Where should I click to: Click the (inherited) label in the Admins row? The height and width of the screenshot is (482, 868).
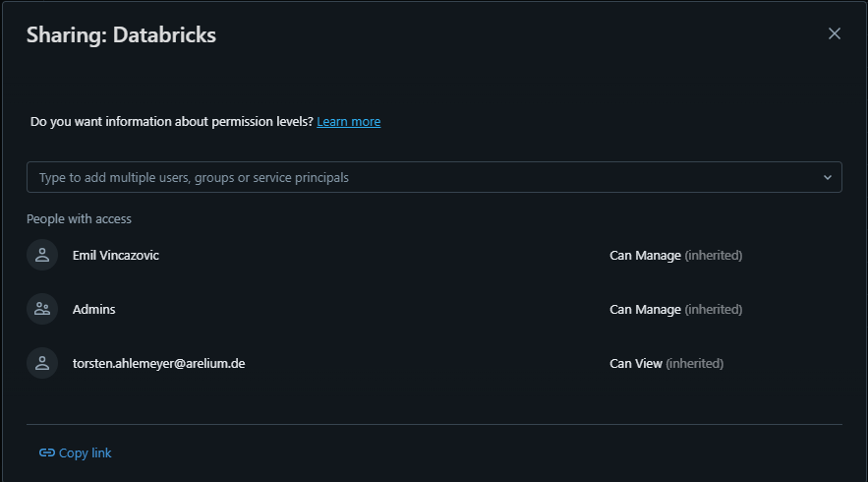[x=714, y=309]
